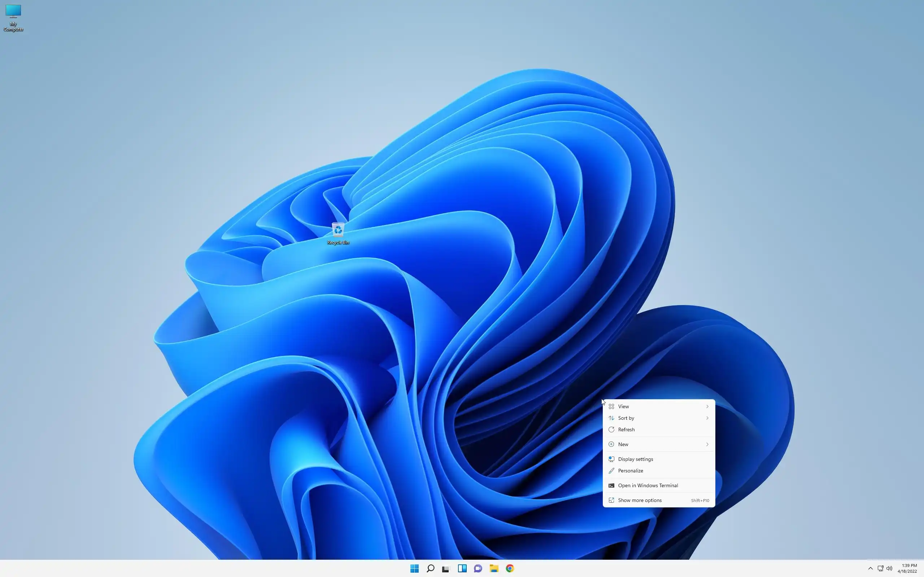Launch Google Chrome from taskbar

coord(510,568)
